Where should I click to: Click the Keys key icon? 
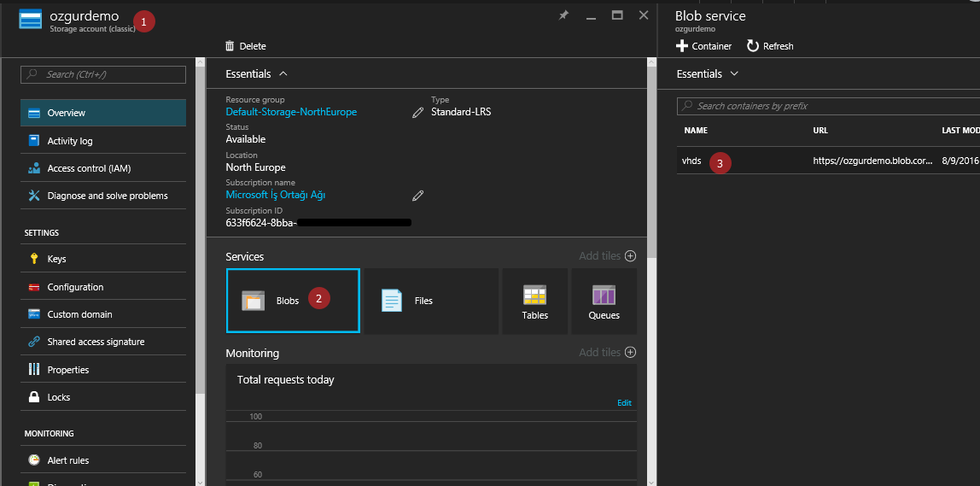34,259
